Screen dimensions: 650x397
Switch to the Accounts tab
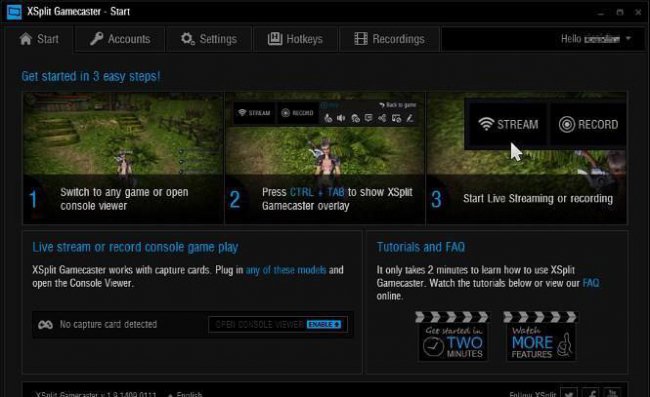pos(120,39)
